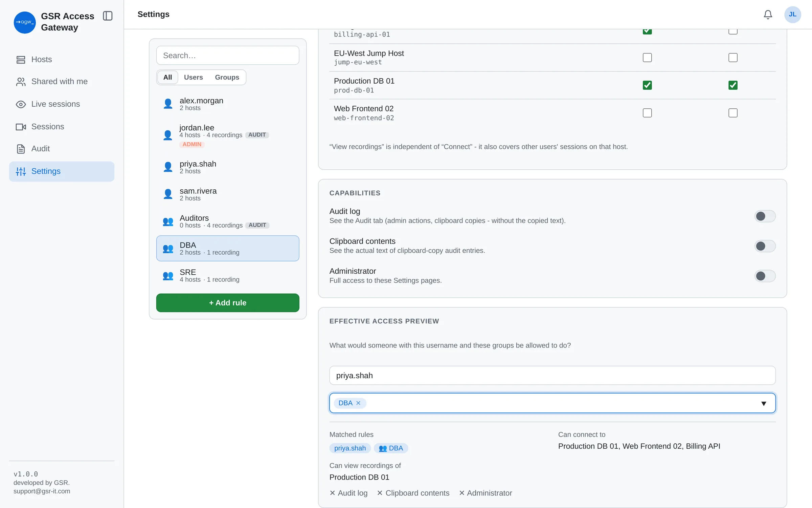Screen dimensions: 812x508
Task: Remove the DBA group chip
Action: [358, 403]
